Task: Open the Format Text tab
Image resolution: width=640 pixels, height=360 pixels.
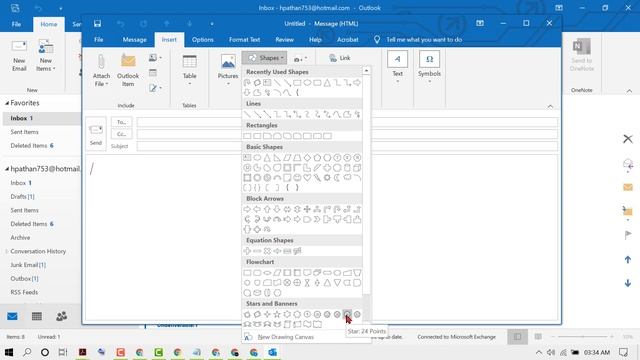Action: pyautogui.click(x=244, y=40)
